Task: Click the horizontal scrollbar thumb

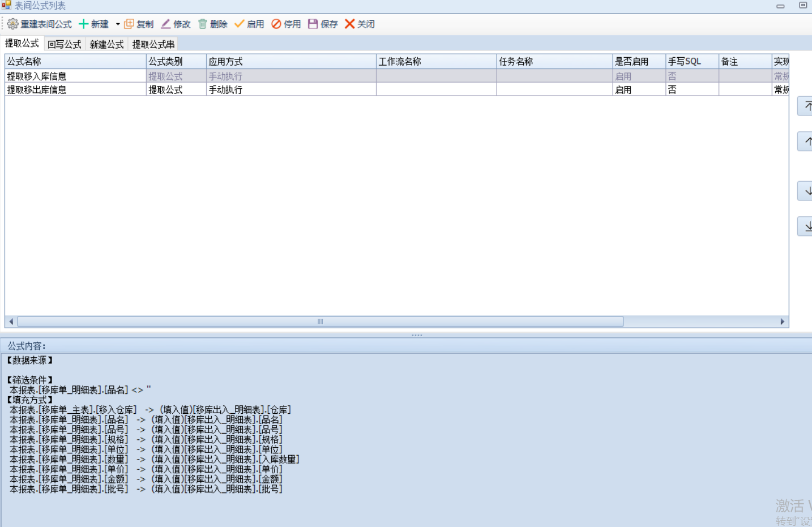Action: pyautogui.click(x=320, y=322)
